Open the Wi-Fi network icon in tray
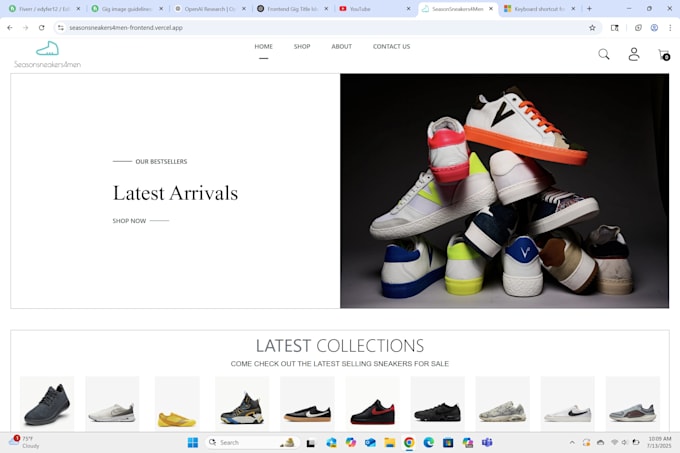This screenshot has height=453, width=680. (614, 443)
